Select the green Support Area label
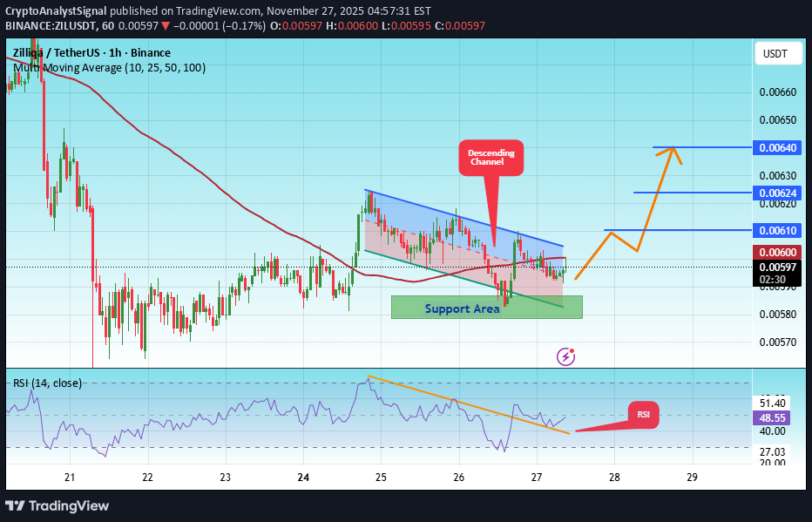Screen dimensions: 812x522 (463, 308)
